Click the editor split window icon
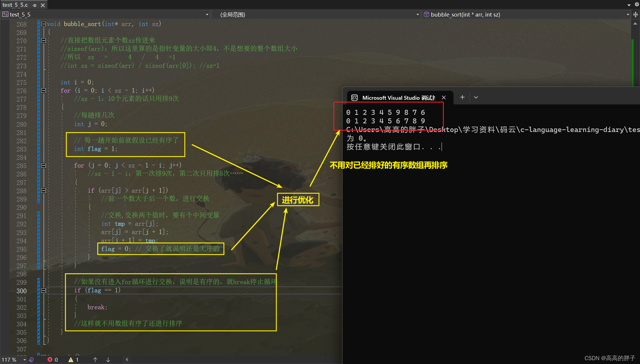The height and width of the screenshot is (364, 640). tap(636, 15)
